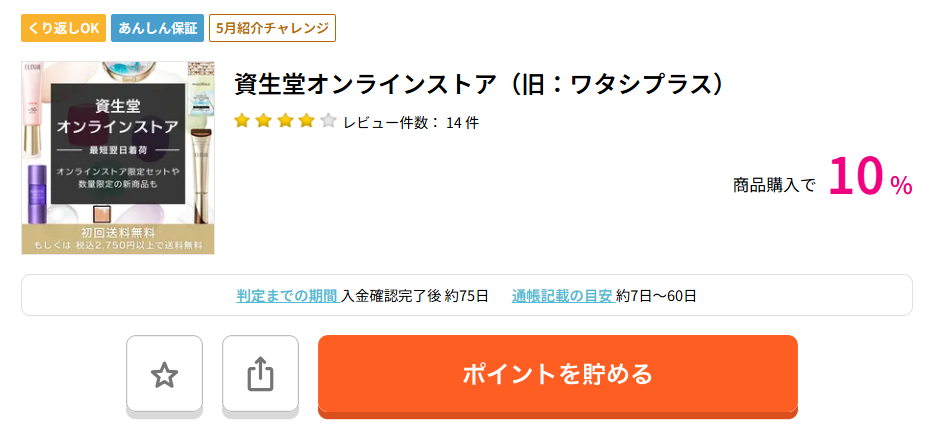Click 初回送料無料 strip on banner image
Viewport: 943px width, 433px height.
(x=118, y=239)
